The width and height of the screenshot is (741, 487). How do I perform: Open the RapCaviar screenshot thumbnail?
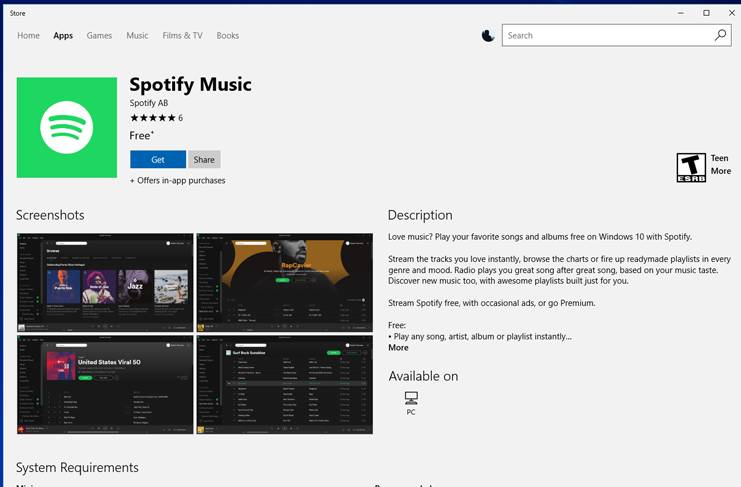(284, 282)
